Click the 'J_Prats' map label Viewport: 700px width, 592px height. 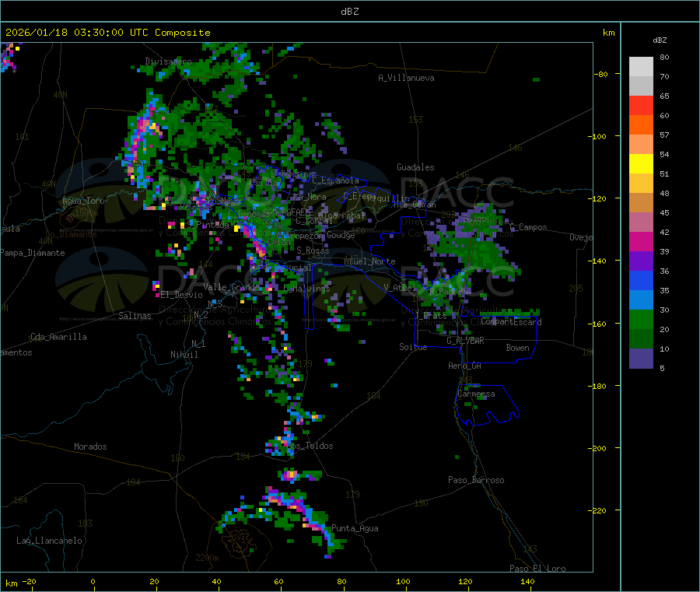click(x=431, y=315)
